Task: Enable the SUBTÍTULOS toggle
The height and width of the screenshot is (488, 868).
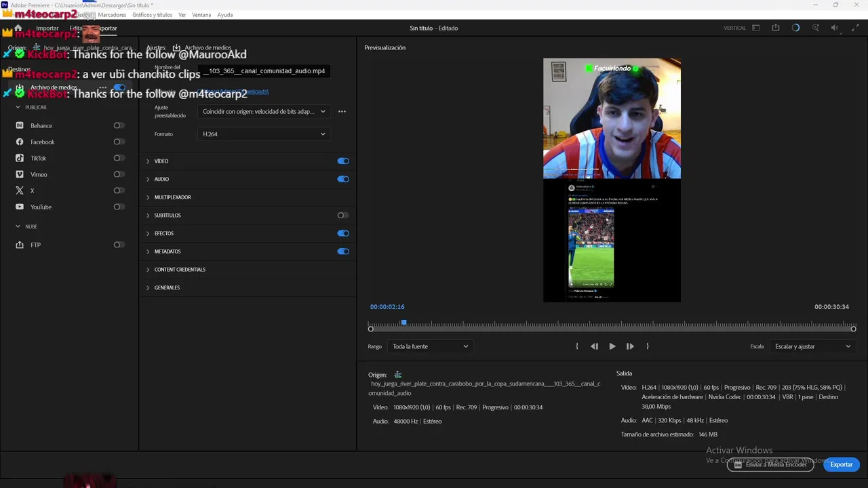Action: [x=343, y=216]
